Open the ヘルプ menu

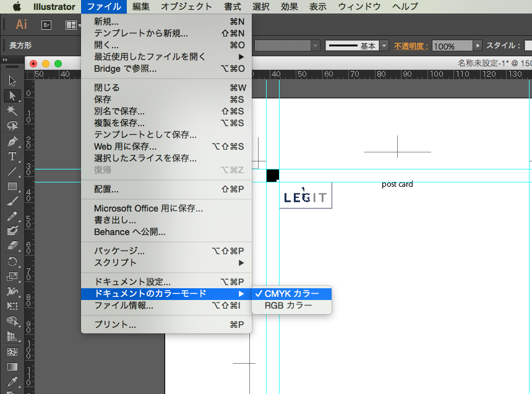pos(405,6)
